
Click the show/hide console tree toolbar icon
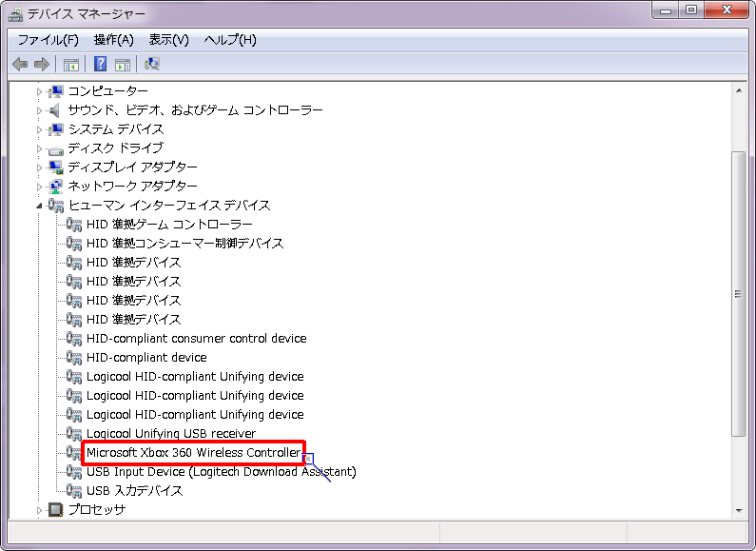pos(71,64)
